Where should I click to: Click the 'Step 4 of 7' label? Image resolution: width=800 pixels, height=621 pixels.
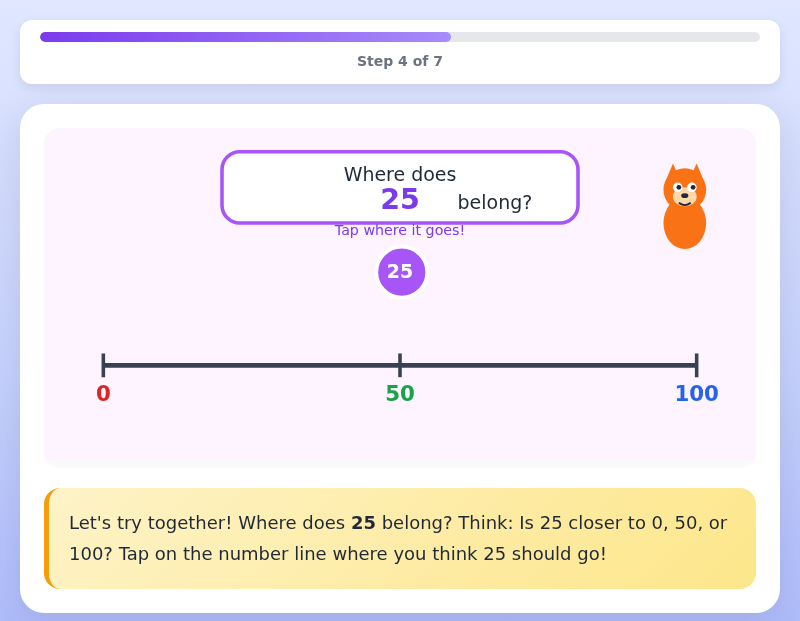click(x=400, y=61)
